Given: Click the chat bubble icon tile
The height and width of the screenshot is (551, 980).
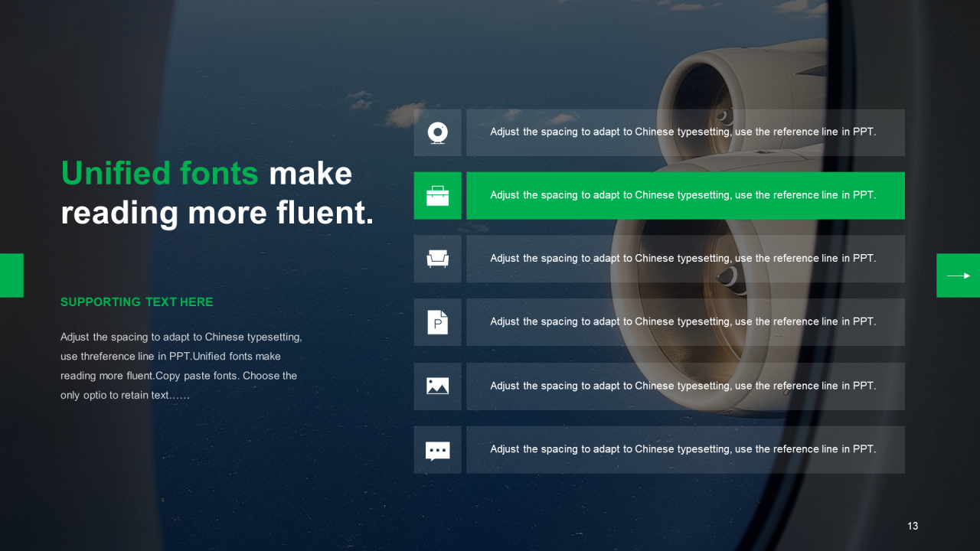Looking at the screenshot, I should 437,450.
